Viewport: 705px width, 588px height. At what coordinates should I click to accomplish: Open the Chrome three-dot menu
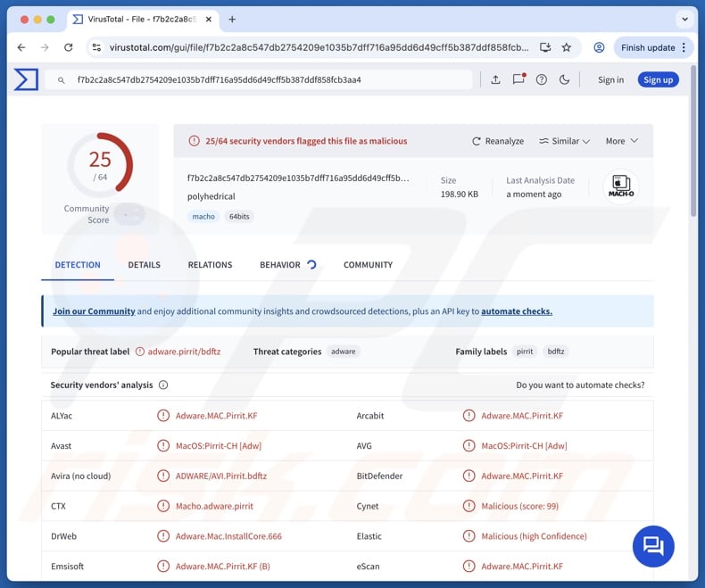684,47
